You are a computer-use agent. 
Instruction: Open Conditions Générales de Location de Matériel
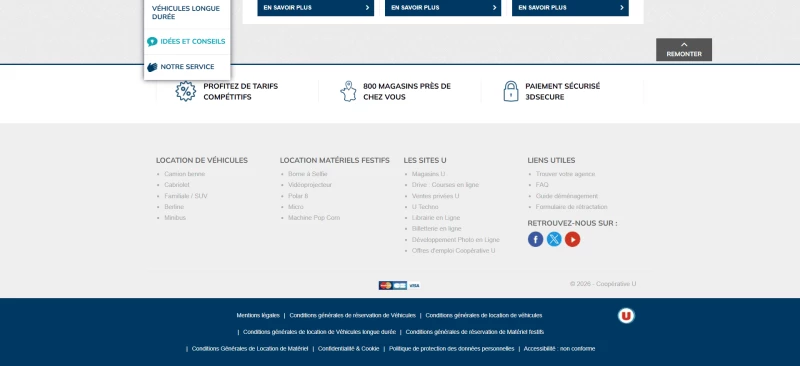click(x=250, y=349)
